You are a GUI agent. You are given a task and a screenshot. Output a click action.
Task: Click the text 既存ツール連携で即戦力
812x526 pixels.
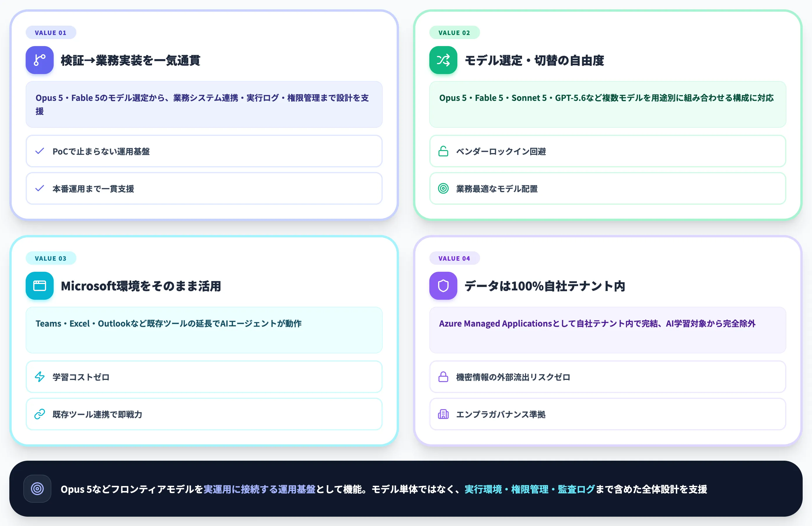coord(97,414)
